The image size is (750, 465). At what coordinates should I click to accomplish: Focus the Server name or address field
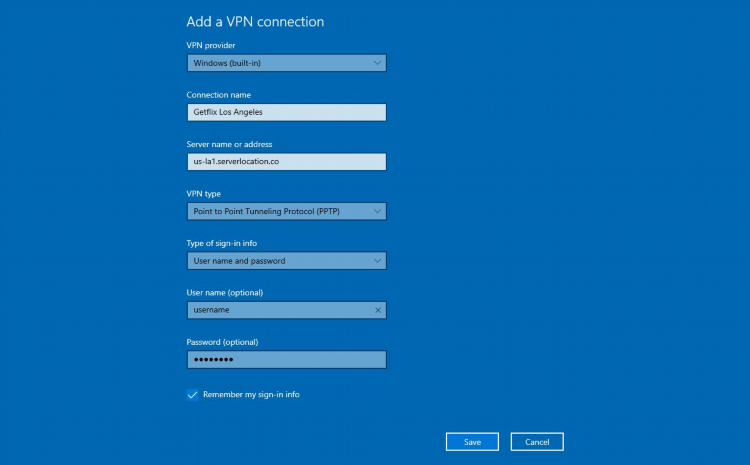click(287, 162)
